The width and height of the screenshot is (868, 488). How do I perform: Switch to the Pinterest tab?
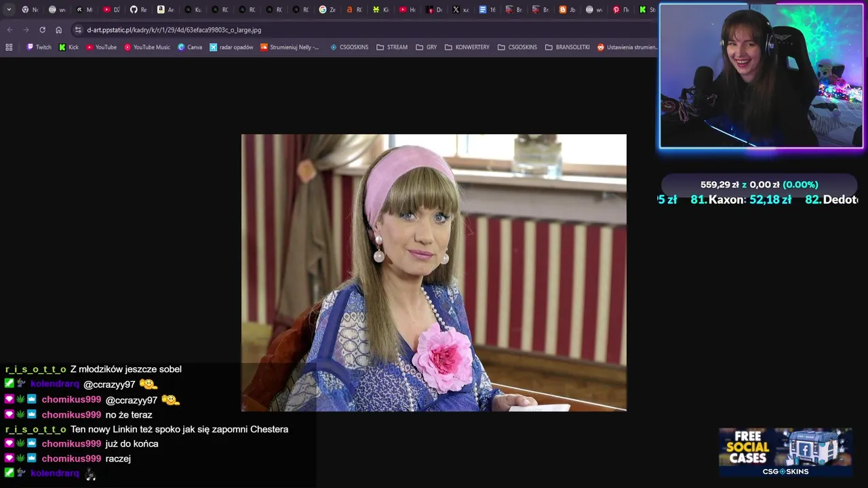(621, 9)
